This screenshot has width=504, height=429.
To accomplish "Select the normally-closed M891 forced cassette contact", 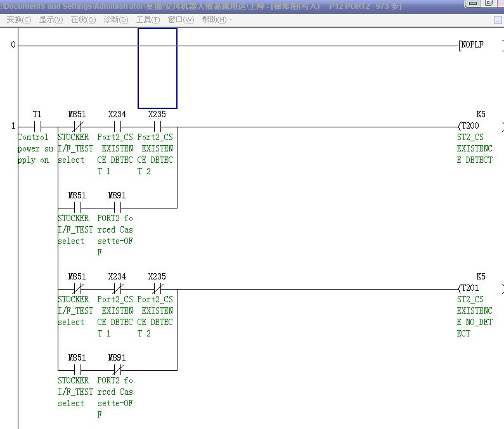I will point(117,369).
